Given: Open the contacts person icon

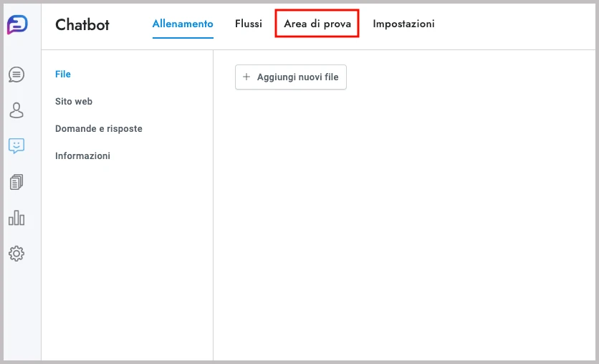Looking at the screenshot, I should (x=16, y=110).
